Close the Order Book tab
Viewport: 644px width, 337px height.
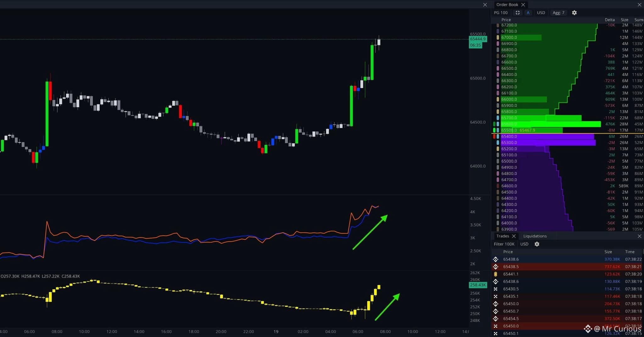click(x=523, y=5)
